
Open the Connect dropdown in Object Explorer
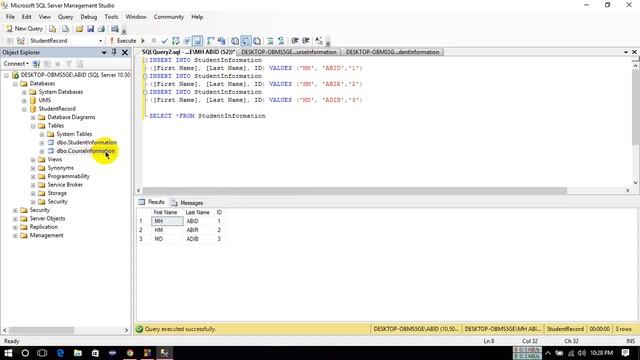(x=16, y=64)
